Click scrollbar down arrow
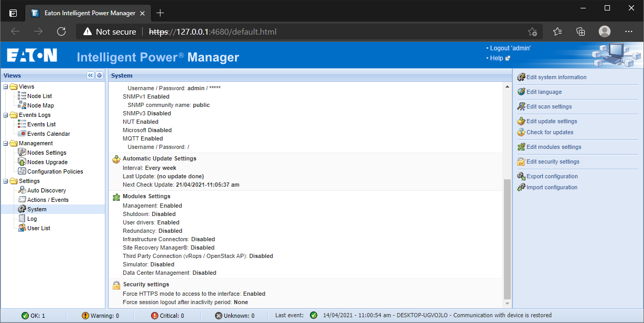 (507, 304)
